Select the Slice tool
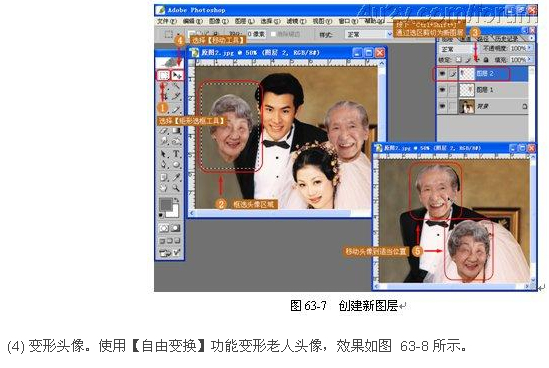The width and height of the screenshot is (549, 368). coord(176,97)
